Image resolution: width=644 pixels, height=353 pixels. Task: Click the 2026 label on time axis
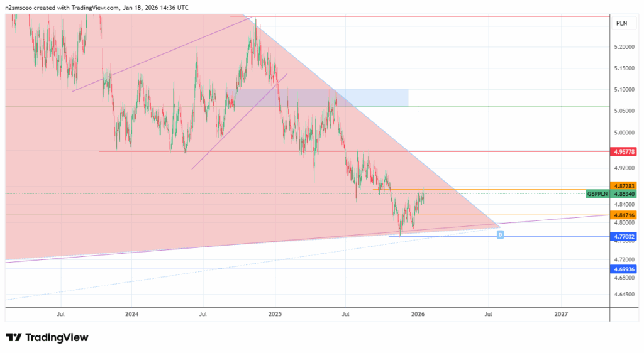[x=418, y=313]
